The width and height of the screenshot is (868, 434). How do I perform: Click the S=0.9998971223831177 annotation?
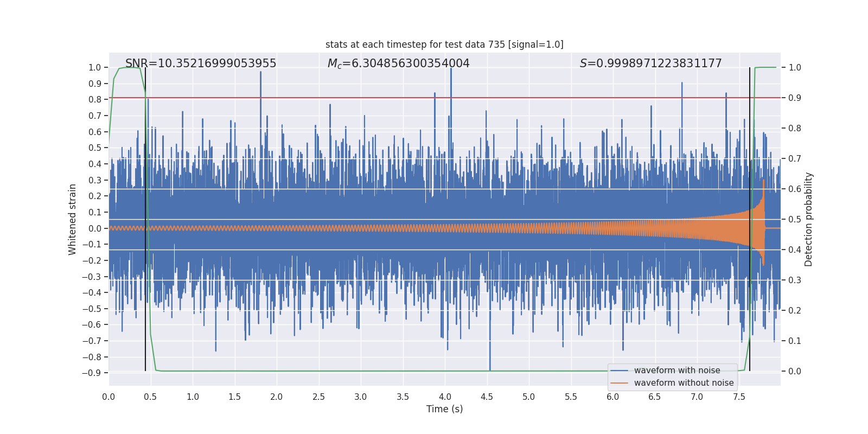(651, 63)
